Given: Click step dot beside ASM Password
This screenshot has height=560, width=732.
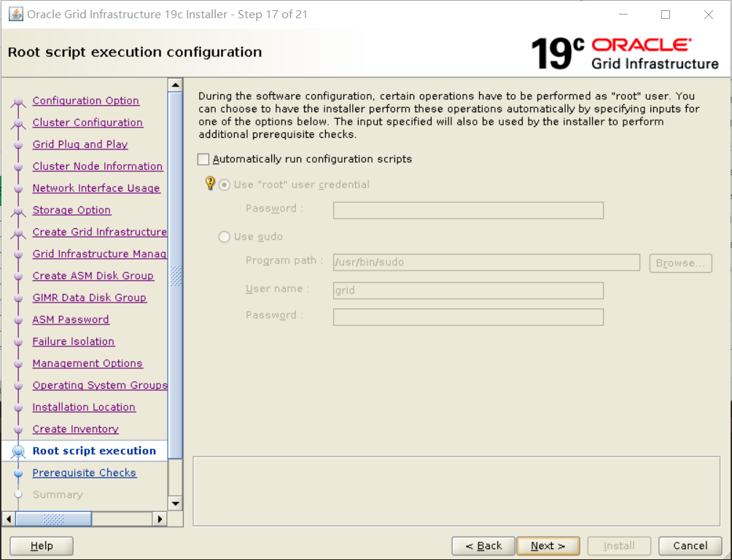Looking at the screenshot, I should (x=18, y=320).
